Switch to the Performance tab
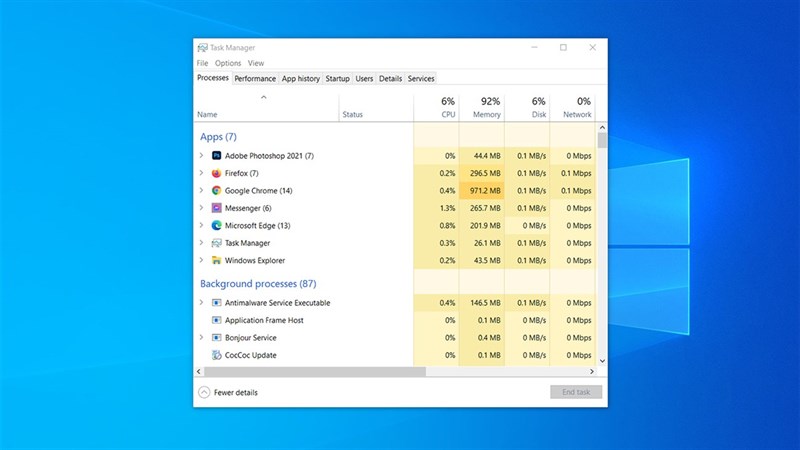This screenshot has width=800, height=450. click(255, 79)
